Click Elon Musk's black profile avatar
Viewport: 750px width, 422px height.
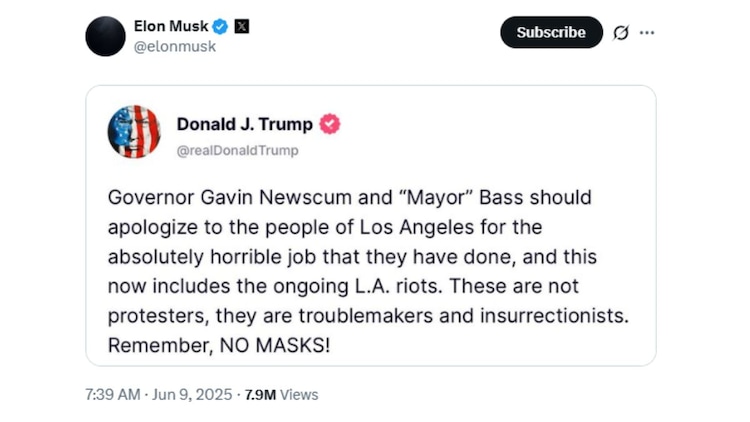105,37
